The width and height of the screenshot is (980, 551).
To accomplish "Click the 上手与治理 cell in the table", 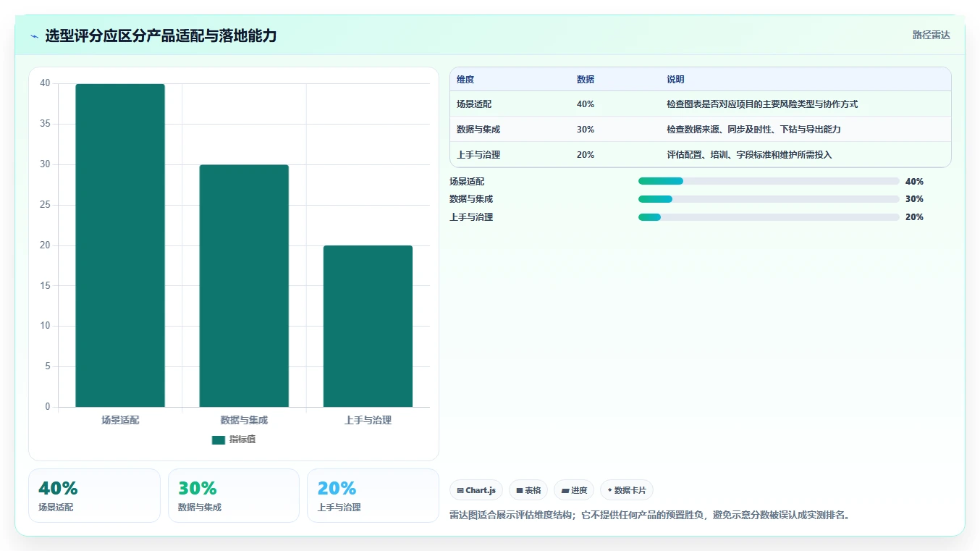I will click(478, 155).
